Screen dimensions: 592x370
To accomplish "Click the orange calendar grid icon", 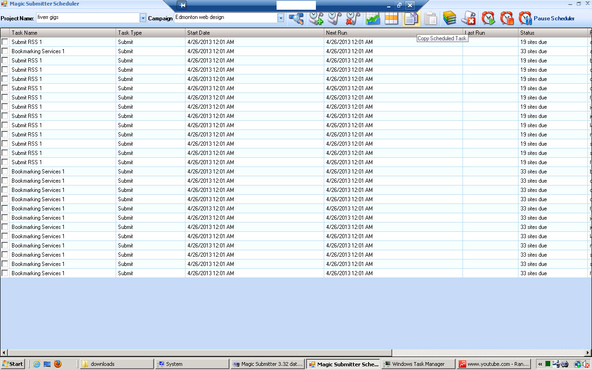I will [x=392, y=18].
